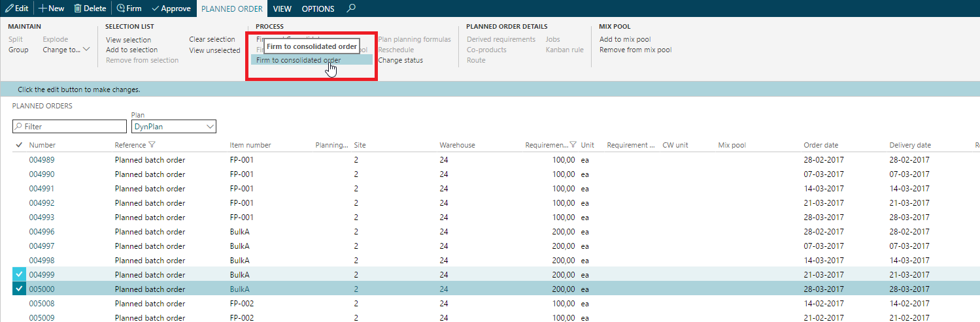This screenshot has width=980, height=322.
Task: Open planned order number 004989 link
Action: point(42,160)
